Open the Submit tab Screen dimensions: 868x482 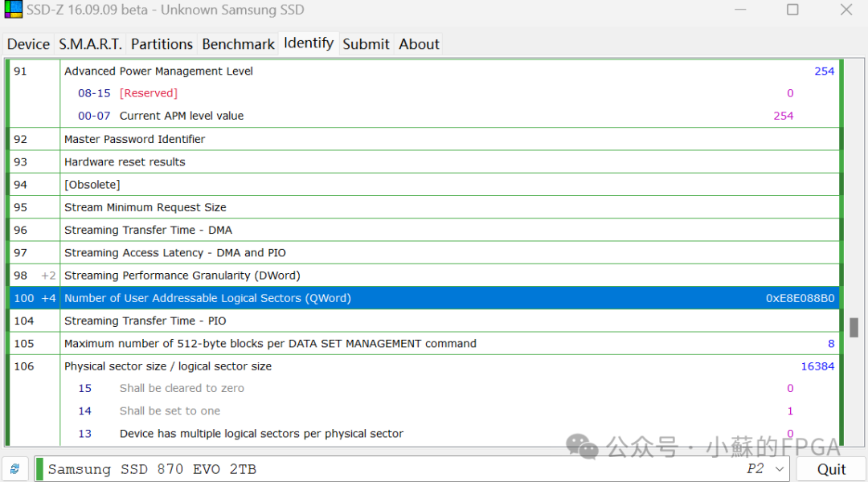click(x=366, y=44)
